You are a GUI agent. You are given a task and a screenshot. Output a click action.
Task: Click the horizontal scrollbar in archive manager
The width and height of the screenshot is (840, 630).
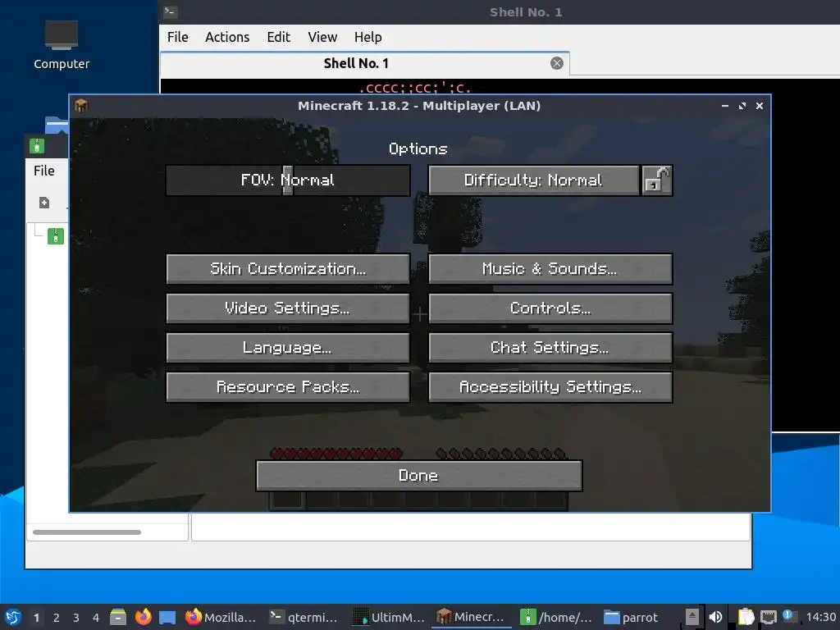[x=87, y=532]
